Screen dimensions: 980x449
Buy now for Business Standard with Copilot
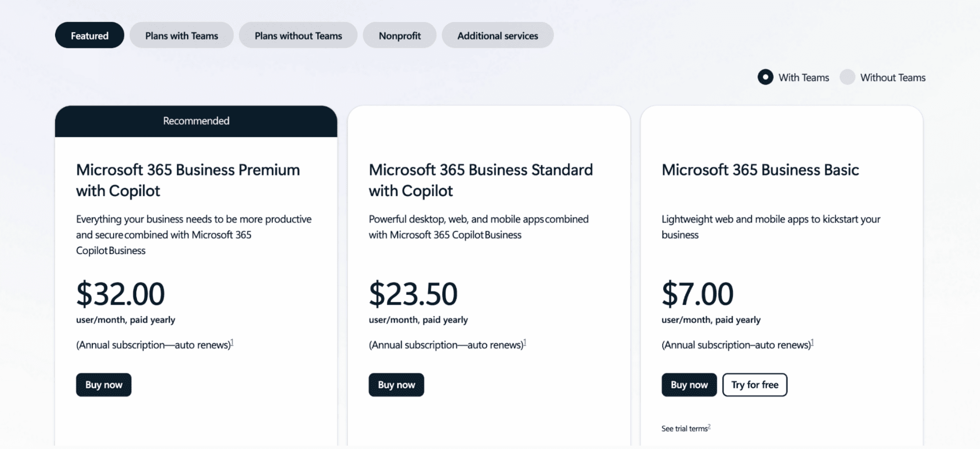[x=396, y=385]
